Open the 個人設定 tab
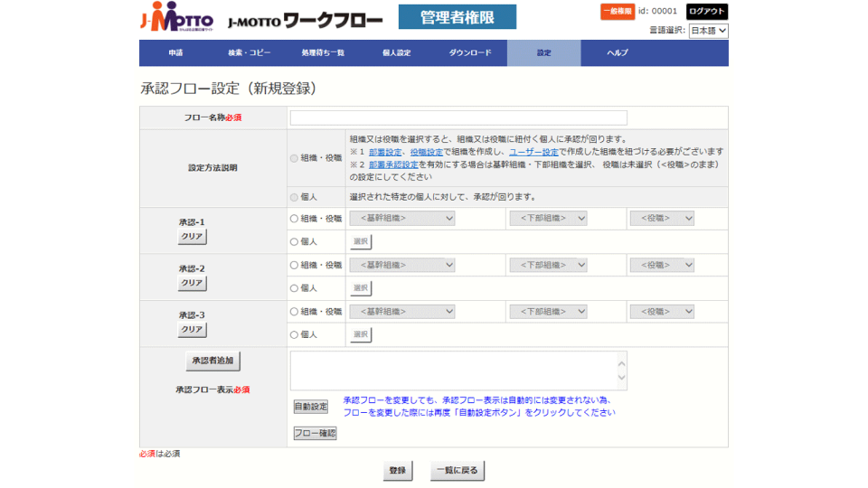Image resolution: width=868 pixels, height=488 pixels. pyautogui.click(x=396, y=53)
